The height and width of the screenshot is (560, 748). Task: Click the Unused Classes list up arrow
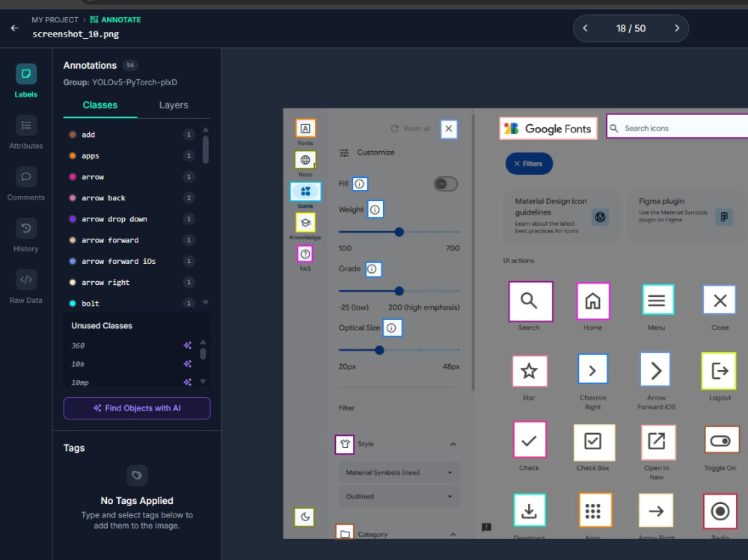pos(203,342)
